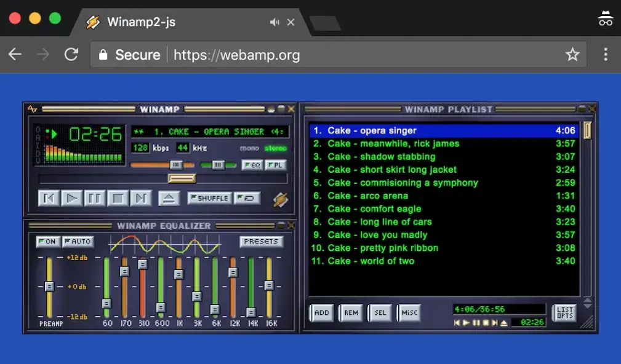Bookmark page with the star icon
The width and height of the screenshot is (621, 364).
tap(572, 55)
